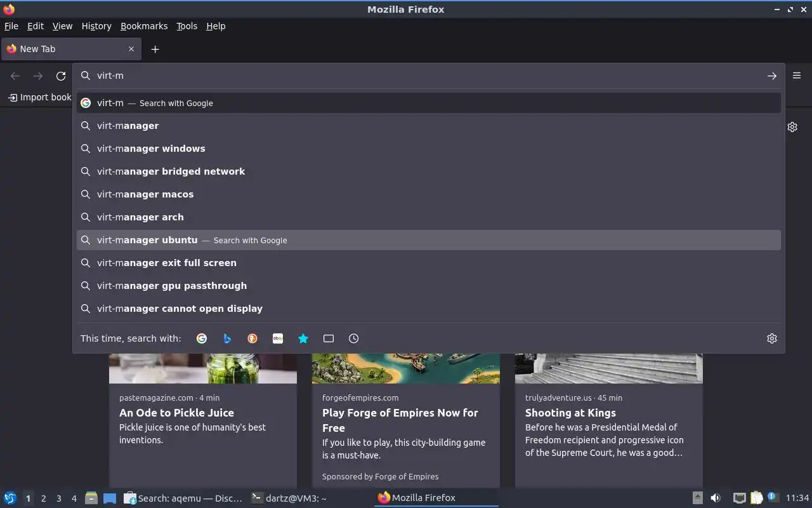This screenshot has width=812, height=508.
Task: Open the Tools menu
Action: point(187,26)
